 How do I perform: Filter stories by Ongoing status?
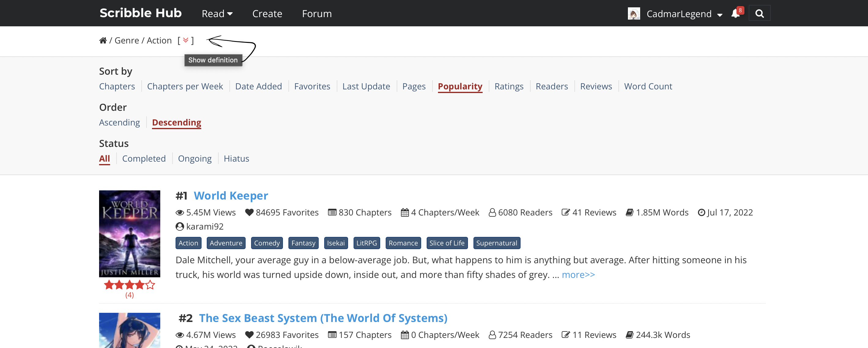[195, 158]
